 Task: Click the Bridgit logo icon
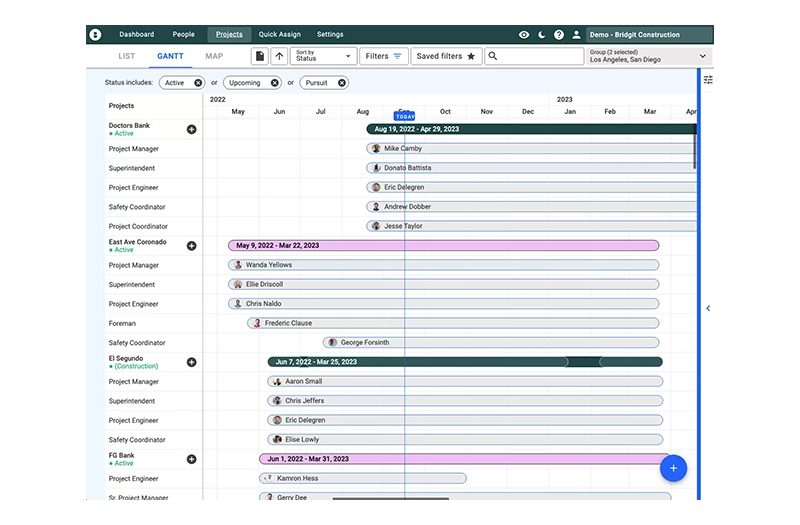[95, 35]
